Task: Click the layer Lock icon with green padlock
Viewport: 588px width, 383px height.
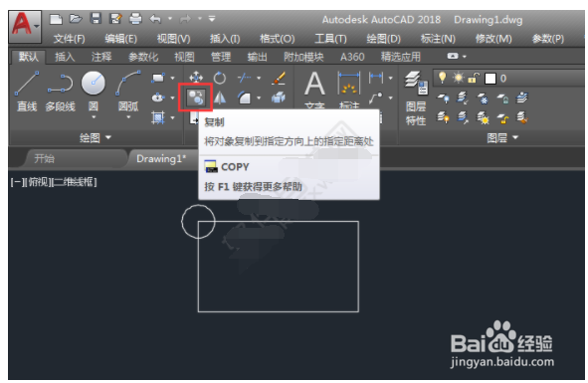Action: (x=502, y=98)
